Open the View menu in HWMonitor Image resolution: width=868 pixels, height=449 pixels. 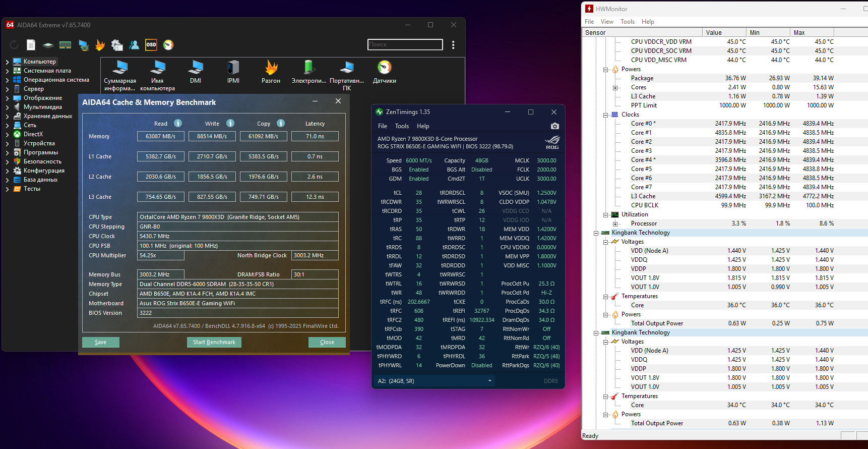pyautogui.click(x=607, y=22)
